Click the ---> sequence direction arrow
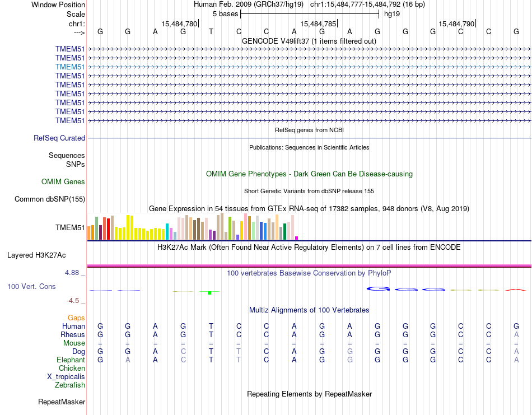The height and width of the screenshot is (415, 532). (x=80, y=32)
